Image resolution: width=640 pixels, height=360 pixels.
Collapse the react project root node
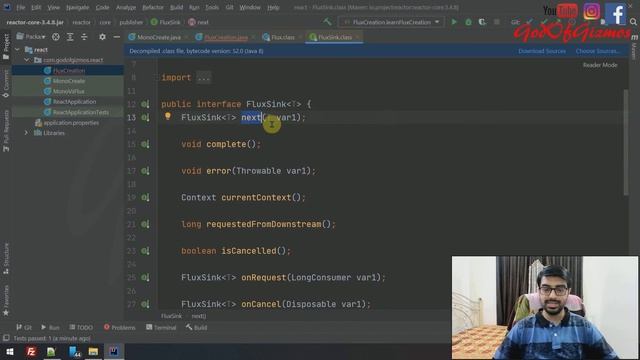click(x=17, y=50)
